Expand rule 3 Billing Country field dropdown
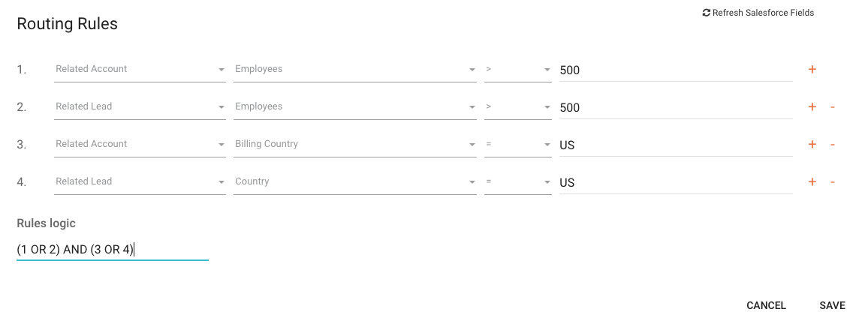Image resolution: width=868 pixels, height=318 pixels. tap(354, 145)
